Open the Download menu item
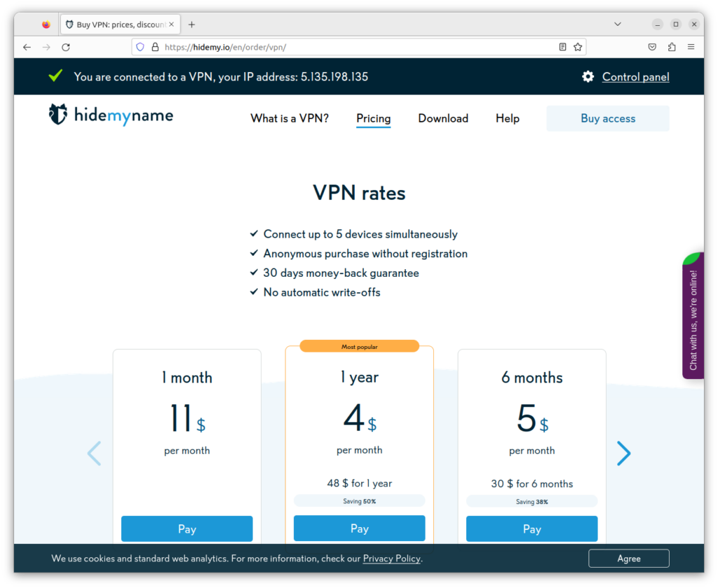Viewport: 718px width, 588px height. coord(443,118)
